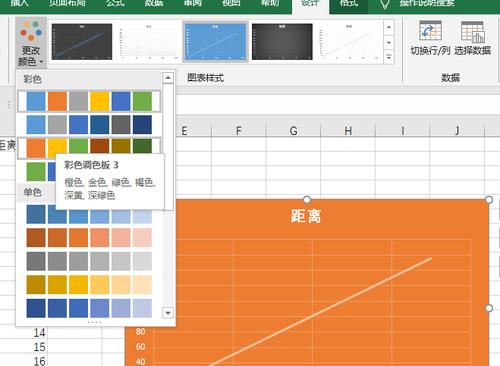Click the chart's top-center sizing handle
Image resolution: width=500 pixels, height=366 pixels.
[x=307, y=199]
